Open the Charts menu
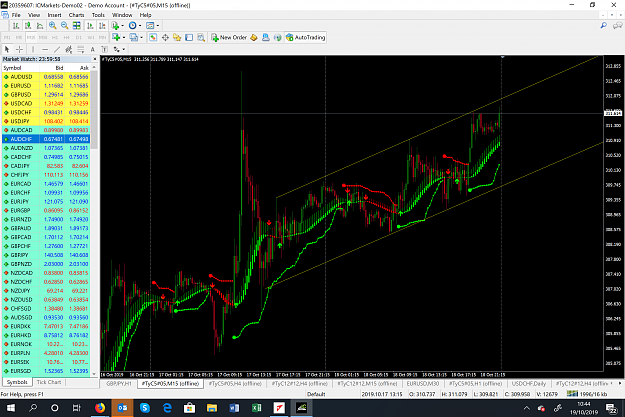The height and width of the screenshot is (417, 625). pos(76,15)
